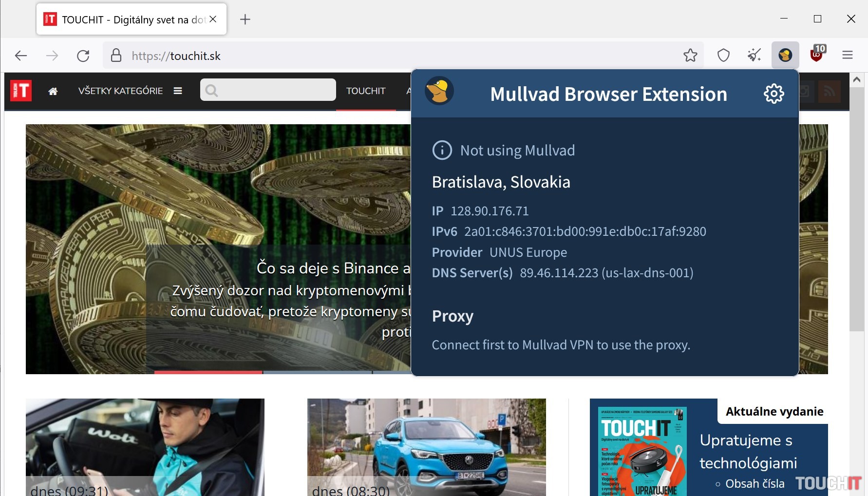This screenshot has height=496, width=868.
Task: Open the uBlock Origin extension icon
Action: tap(816, 55)
